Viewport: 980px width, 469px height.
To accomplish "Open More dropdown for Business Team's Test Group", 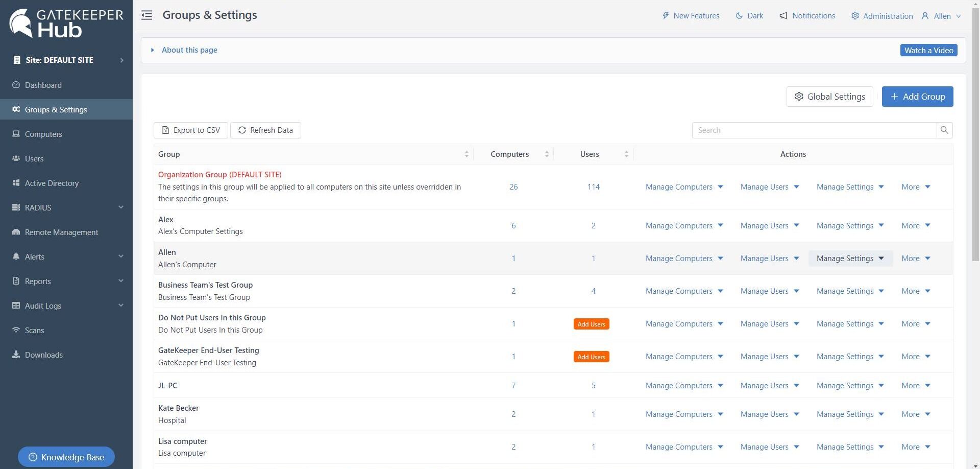I will pos(916,291).
